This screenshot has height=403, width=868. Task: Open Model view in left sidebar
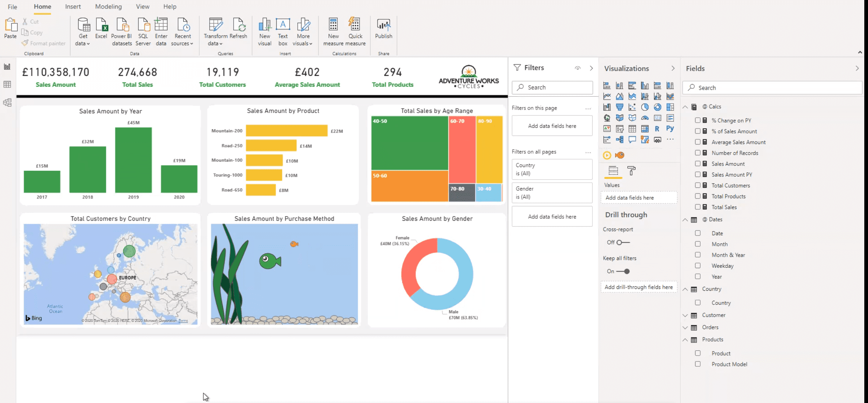coord(7,103)
